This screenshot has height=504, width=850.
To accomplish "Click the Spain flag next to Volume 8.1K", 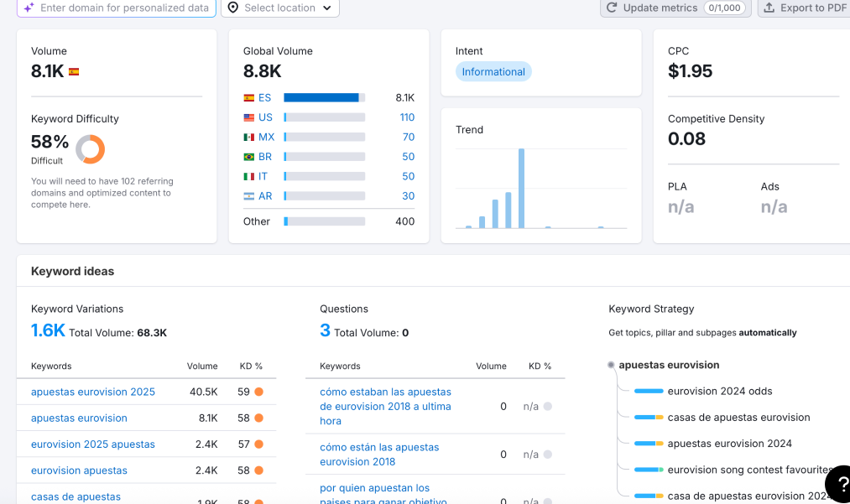I will (x=74, y=71).
